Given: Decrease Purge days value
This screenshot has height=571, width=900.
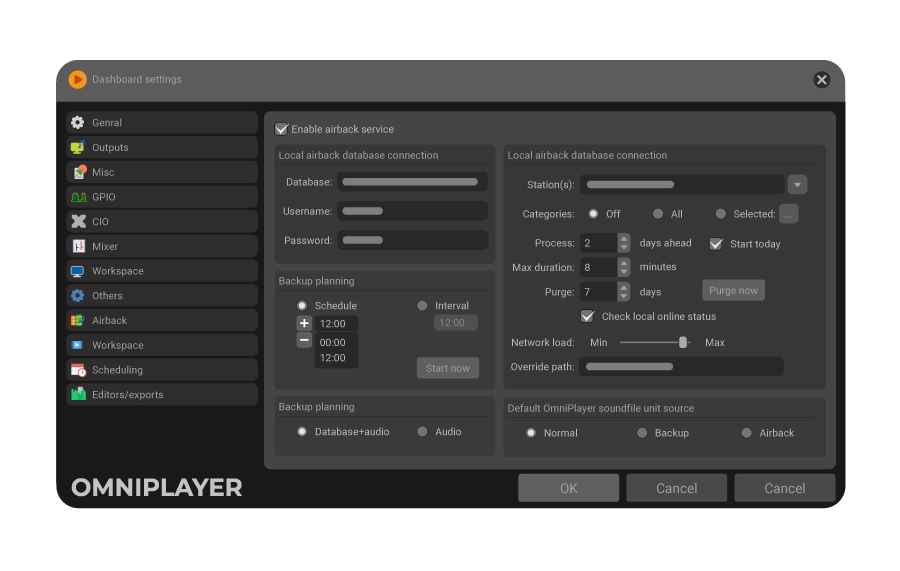Looking at the screenshot, I should pyautogui.click(x=624, y=296).
